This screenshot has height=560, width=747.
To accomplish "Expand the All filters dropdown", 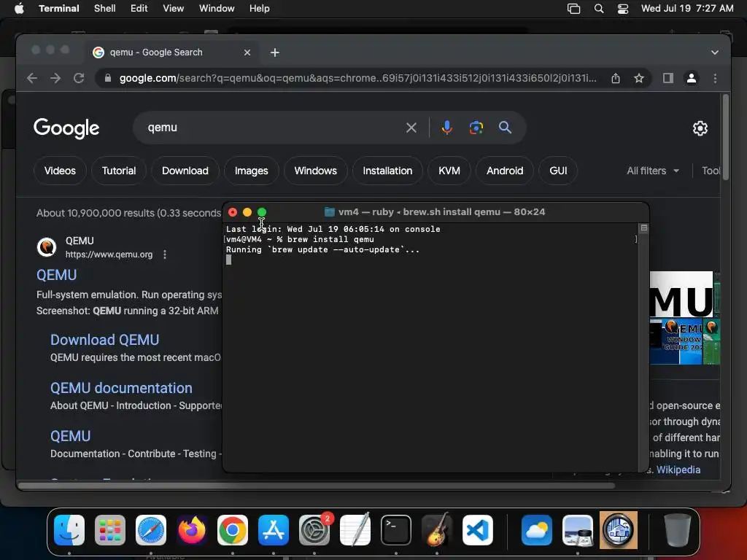I will click(653, 171).
